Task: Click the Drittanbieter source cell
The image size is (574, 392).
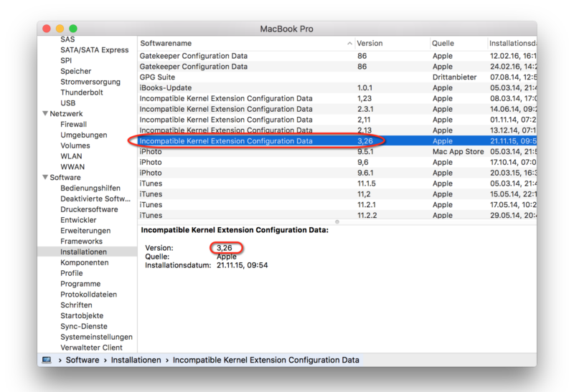Action: [454, 77]
